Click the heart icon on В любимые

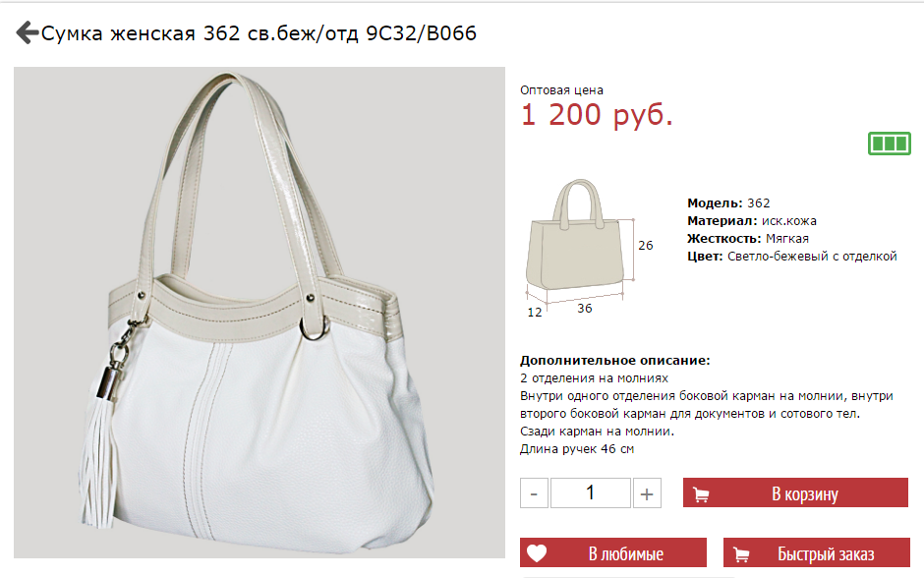pyautogui.click(x=537, y=553)
